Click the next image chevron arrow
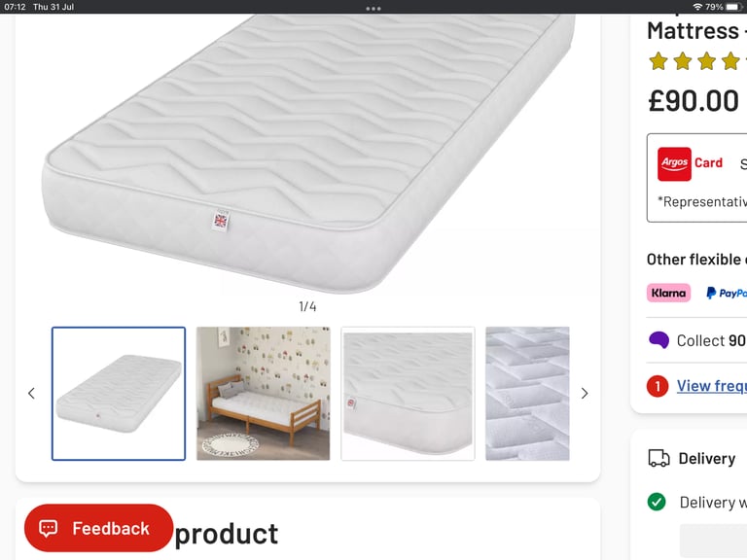The width and height of the screenshot is (747, 560). (585, 394)
